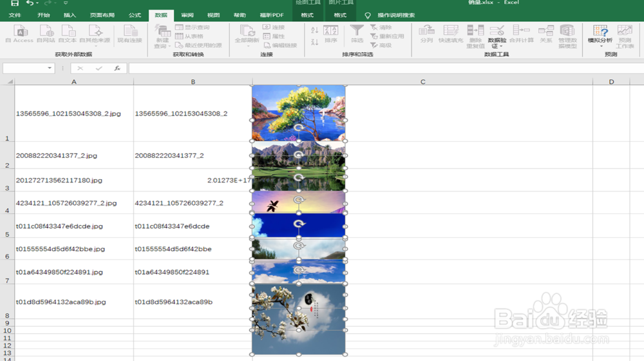Click the formula bar input field
Viewport: 644px width, 361px height.
386,68
